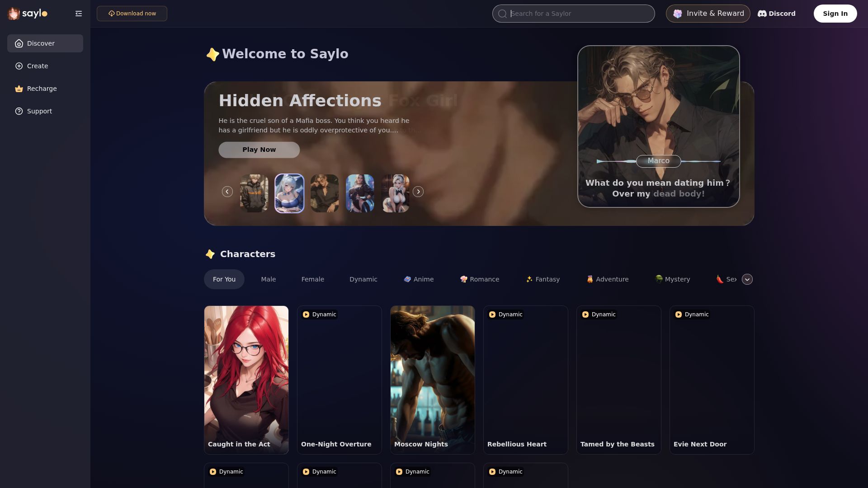Open the Discord link
Screen dimensions: 868x488
776,14
